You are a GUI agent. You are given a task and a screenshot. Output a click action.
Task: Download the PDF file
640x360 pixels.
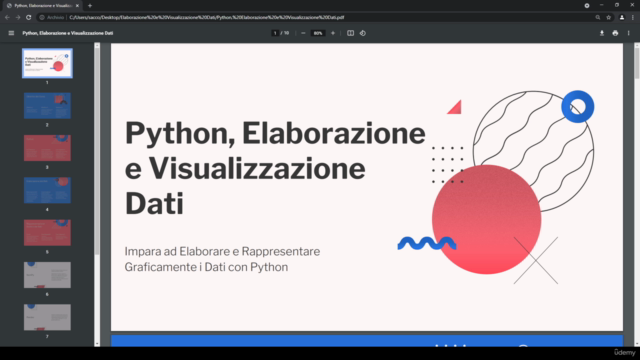pos(602,33)
